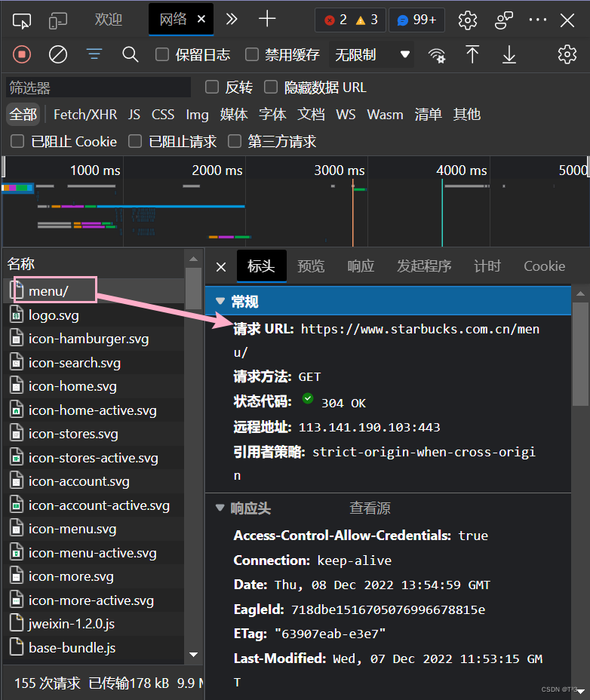This screenshot has height=700, width=590.
Task: Tick 已阻止请求 checkbox
Action: coord(135,142)
